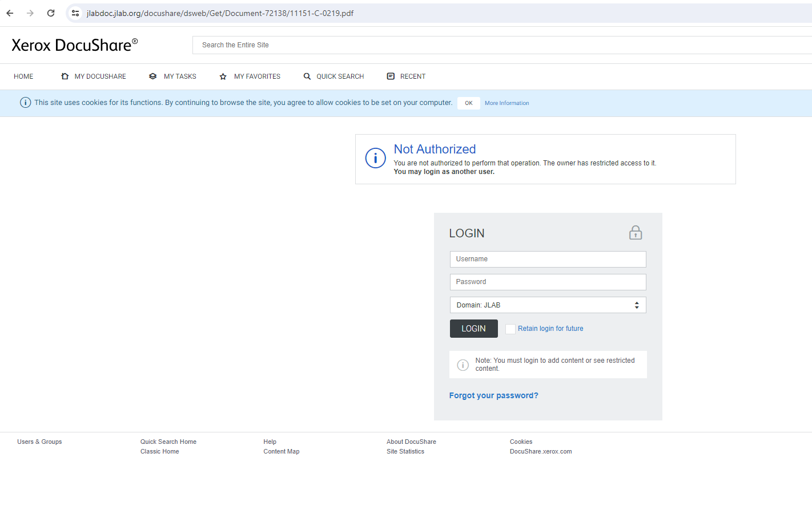812x526 pixels.
Task: Click the padlock icon in Login panel
Action: click(x=635, y=233)
